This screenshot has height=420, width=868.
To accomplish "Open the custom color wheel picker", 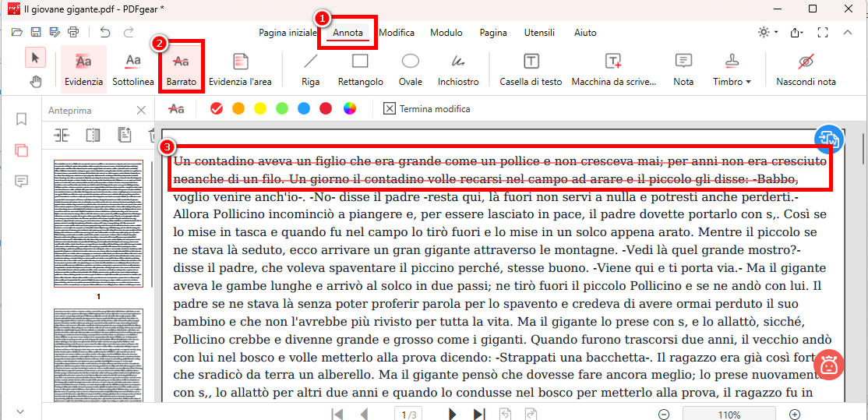I will point(349,108).
